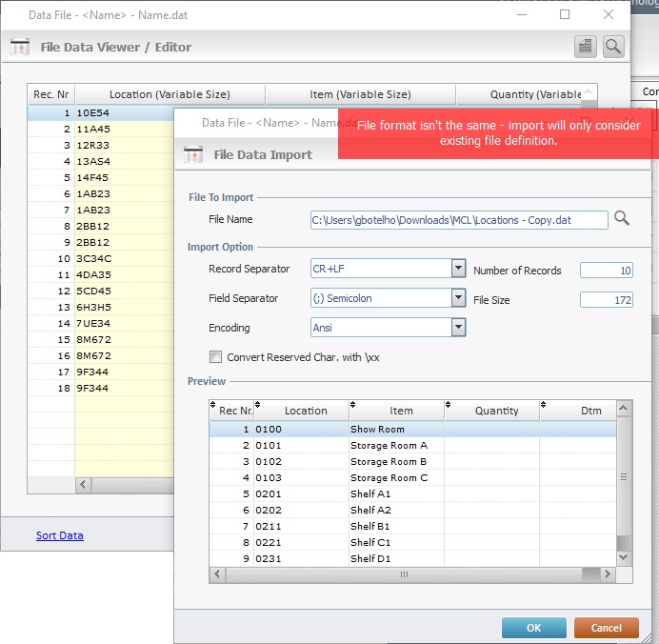Open the Encoding dropdown
The height and width of the screenshot is (644, 659).
tap(458, 328)
